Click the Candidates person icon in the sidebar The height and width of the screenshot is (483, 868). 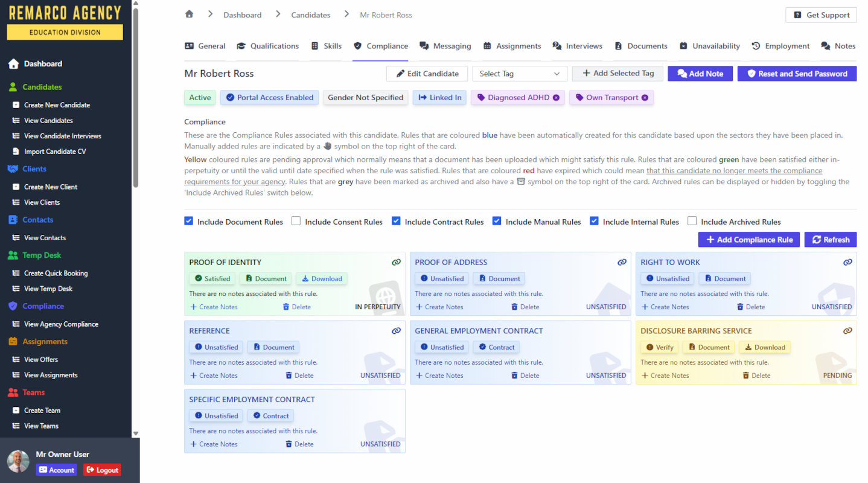(13, 87)
